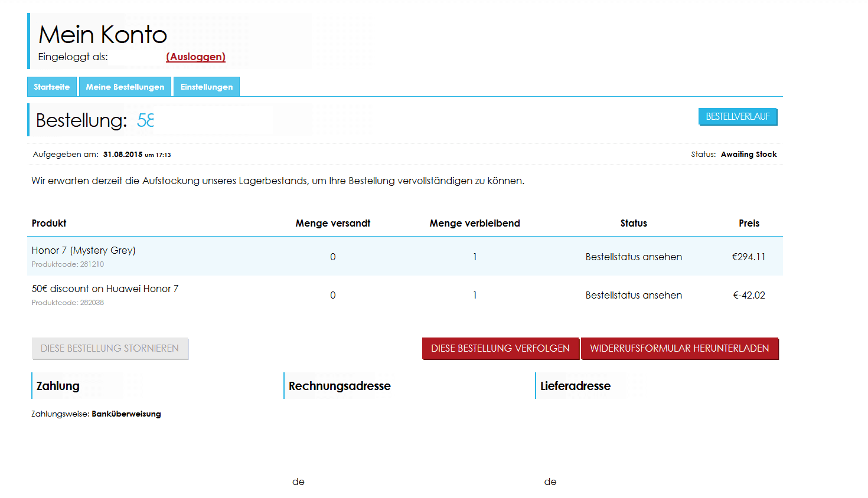
Task: Click the Banküberweisung payment method text
Action: 126,414
